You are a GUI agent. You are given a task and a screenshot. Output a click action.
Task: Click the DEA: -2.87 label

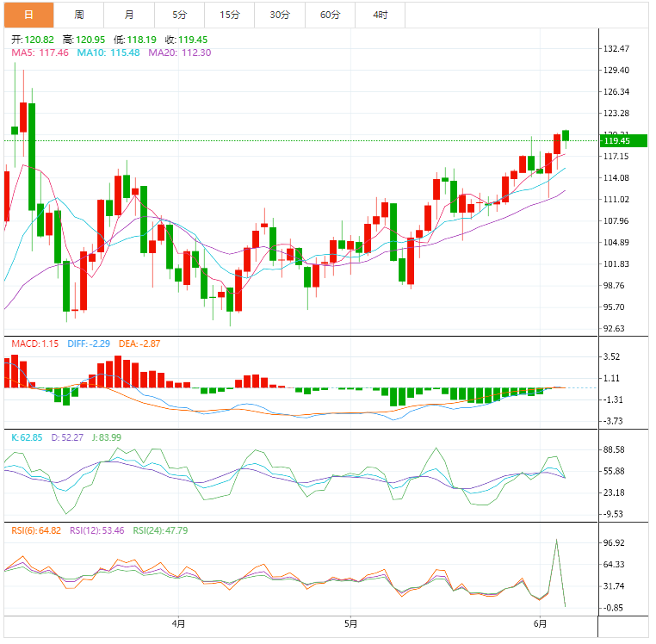138,344
